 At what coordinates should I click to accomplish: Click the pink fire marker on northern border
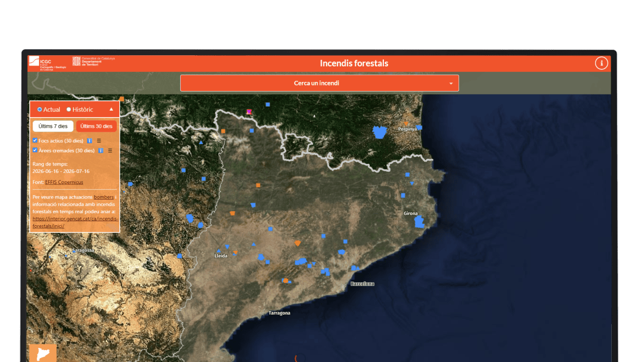(249, 112)
